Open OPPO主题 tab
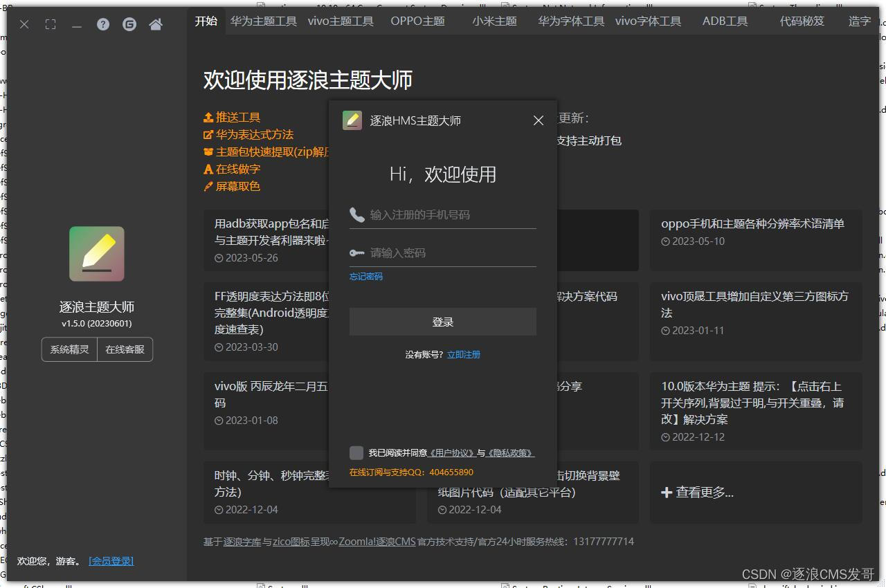The height and width of the screenshot is (588, 886). click(x=418, y=21)
